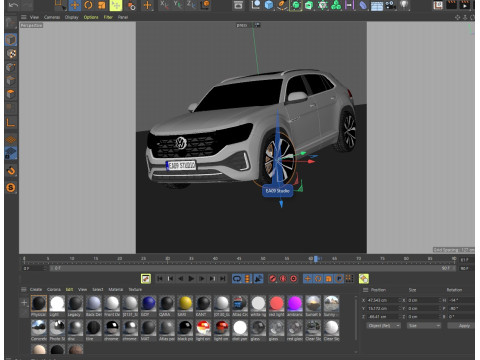Toggle the playback Loop mode icon

237,279
